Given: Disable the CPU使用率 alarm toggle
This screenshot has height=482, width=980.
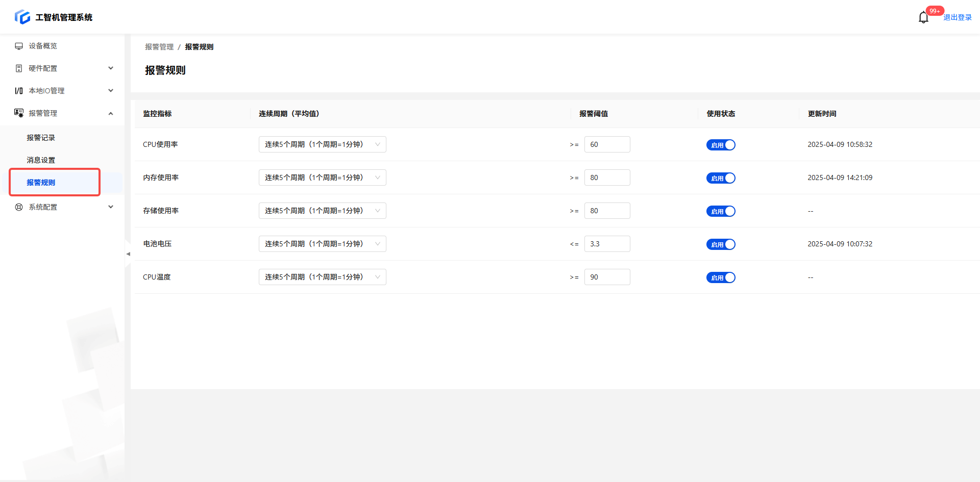Looking at the screenshot, I should coord(720,145).
